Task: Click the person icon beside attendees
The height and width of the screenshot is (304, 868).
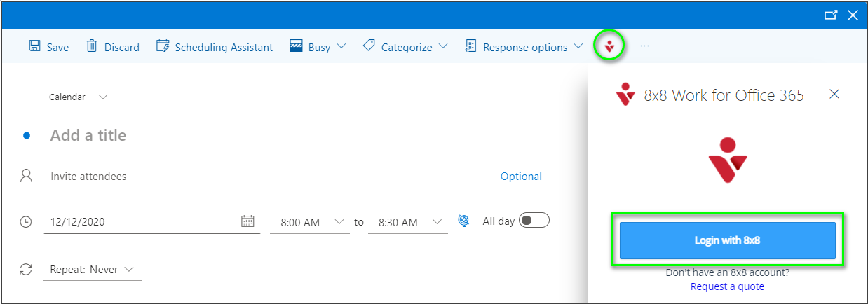Action: (27, 176)
